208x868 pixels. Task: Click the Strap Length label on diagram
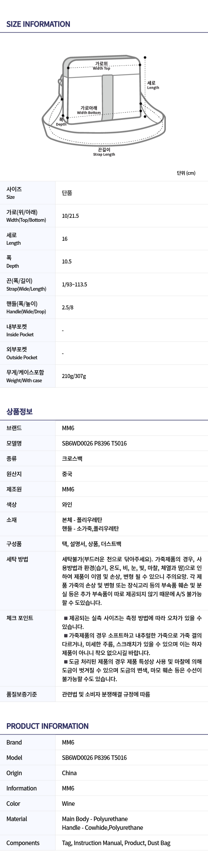click(x=104, y=152)
